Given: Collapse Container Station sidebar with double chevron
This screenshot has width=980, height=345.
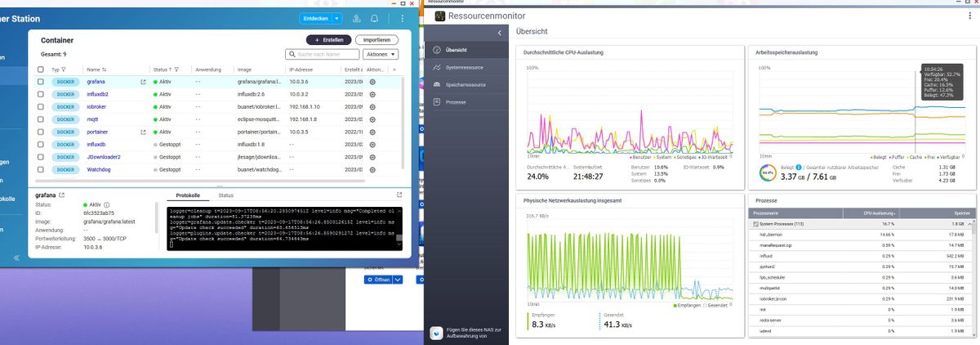Looking at the screenshot, I should click(16, 258).
